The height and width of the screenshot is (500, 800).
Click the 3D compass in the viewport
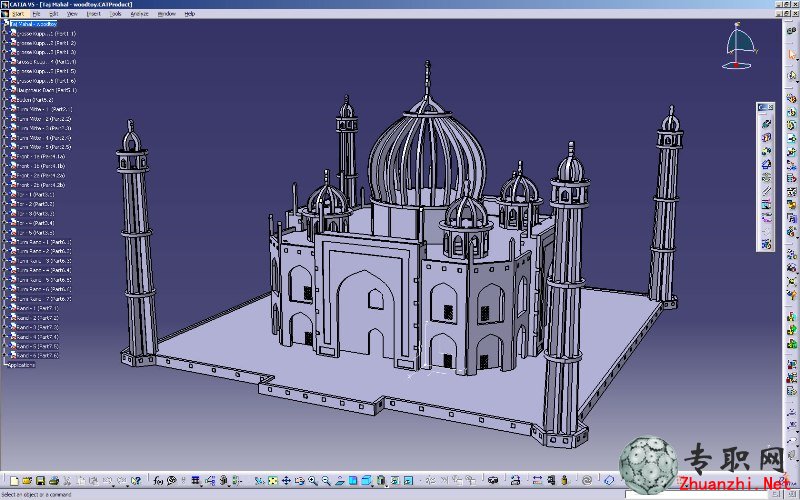[x=739, y=46]
